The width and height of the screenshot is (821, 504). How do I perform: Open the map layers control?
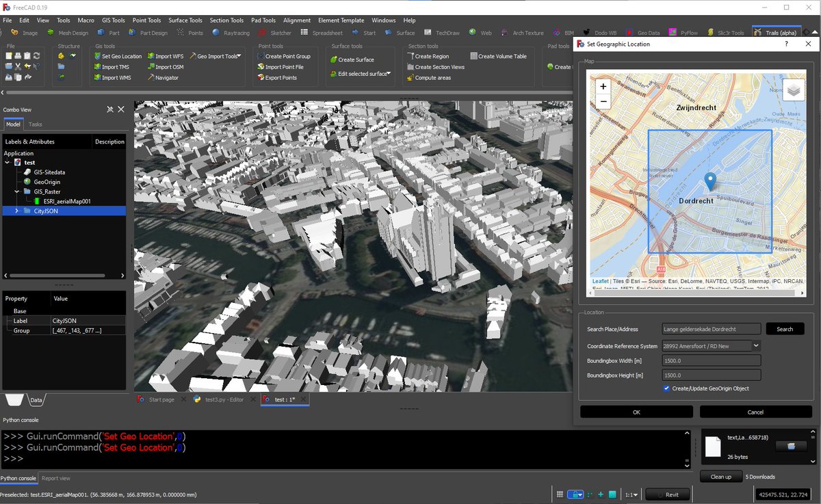point(792,90)
